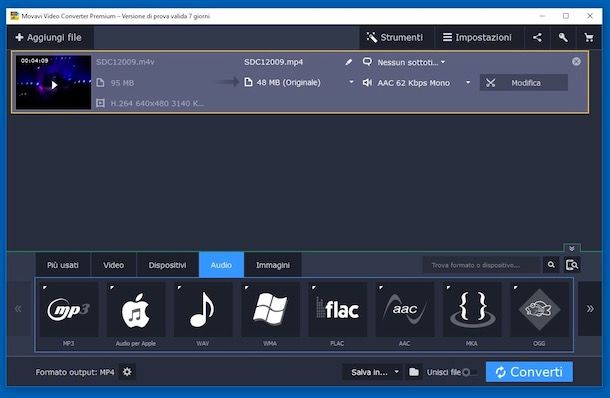Image resolution: width=610 pixels, height=398 pixels.
Task: Click the magnifier search icon
Action: pos(551,265)
